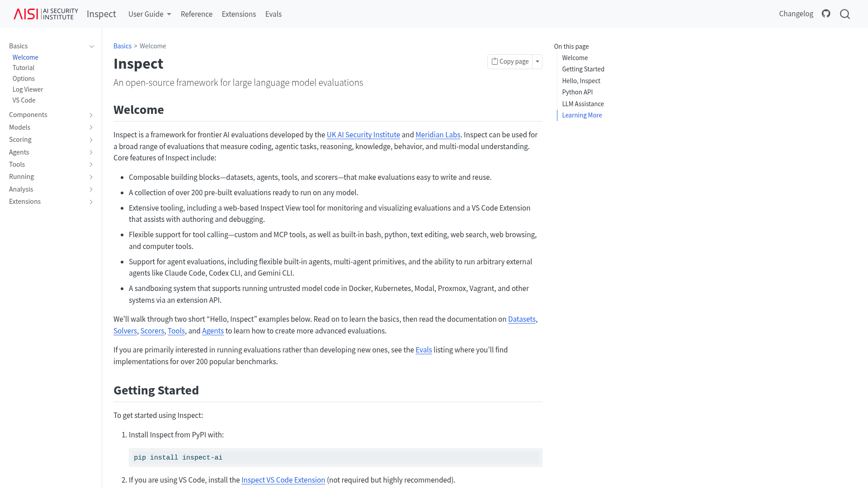This screenshot has height=488, width=868.
Task: Expand the Agents sidebar section
Action: coord(91,152)
